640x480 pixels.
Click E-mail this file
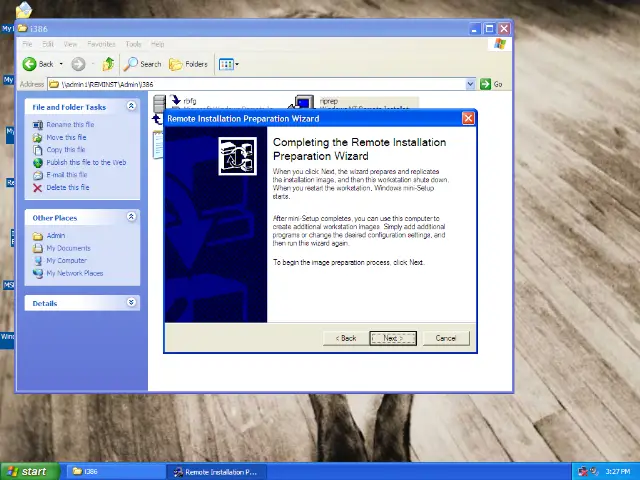coord(67,175)
